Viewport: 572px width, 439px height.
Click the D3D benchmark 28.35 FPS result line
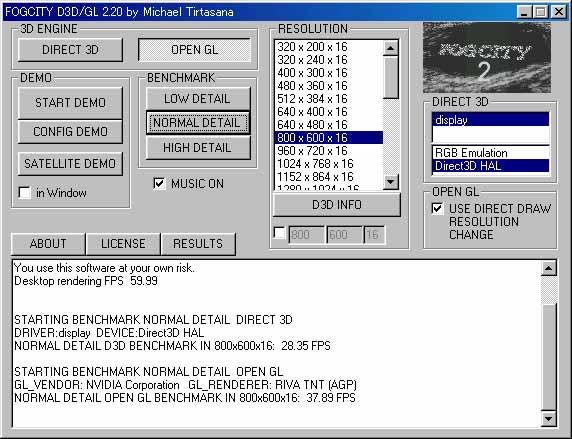(172, 346)
